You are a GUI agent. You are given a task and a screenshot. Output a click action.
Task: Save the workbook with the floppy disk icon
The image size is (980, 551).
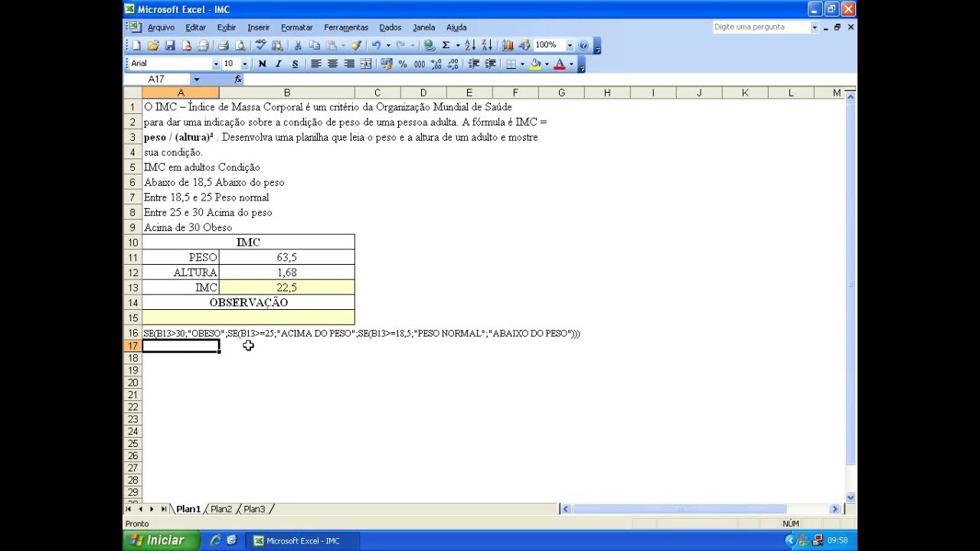[170, 45]
